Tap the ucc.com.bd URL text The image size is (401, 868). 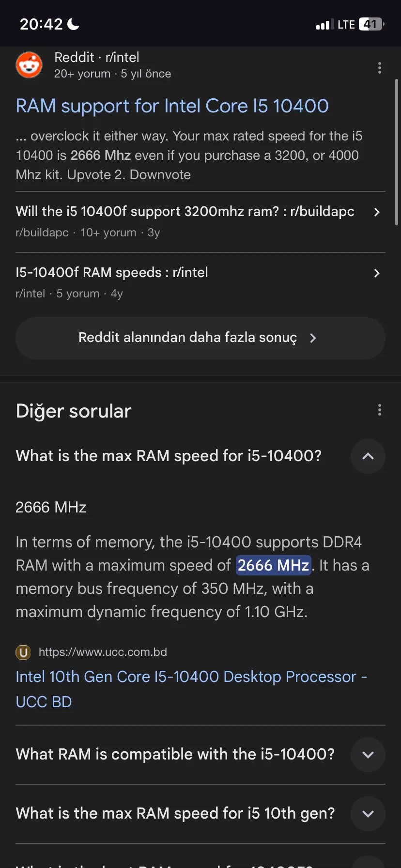coord(103,652)
